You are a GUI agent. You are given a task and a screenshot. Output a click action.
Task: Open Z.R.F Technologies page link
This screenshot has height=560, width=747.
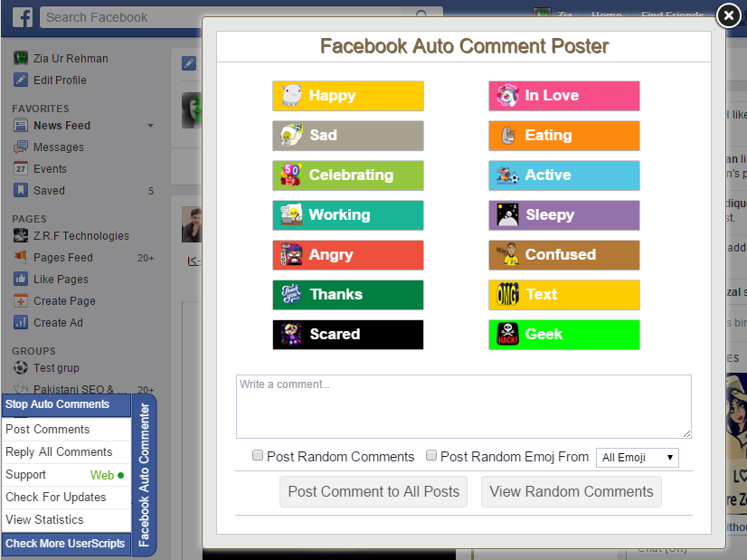81,236
